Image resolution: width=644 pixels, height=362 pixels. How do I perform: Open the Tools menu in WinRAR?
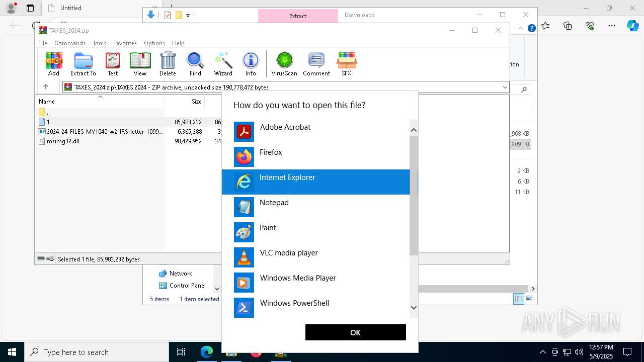[99, 43]
